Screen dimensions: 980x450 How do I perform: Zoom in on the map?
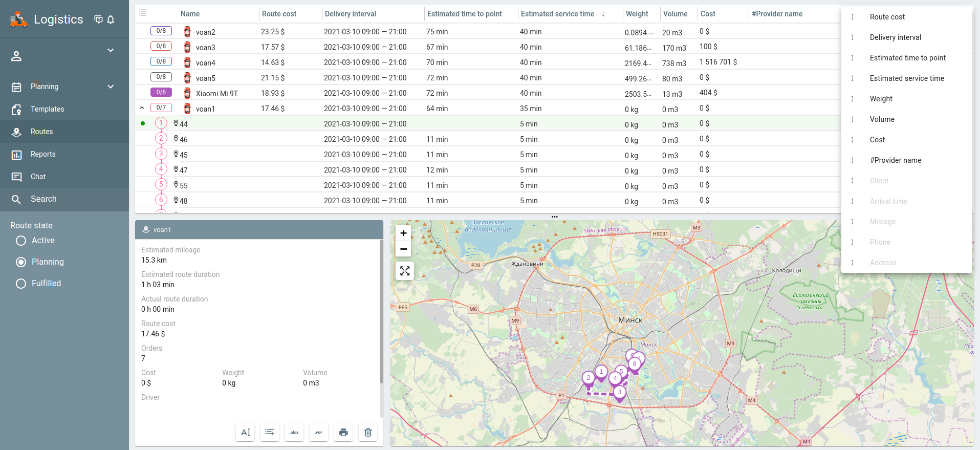tap(403, 233)
